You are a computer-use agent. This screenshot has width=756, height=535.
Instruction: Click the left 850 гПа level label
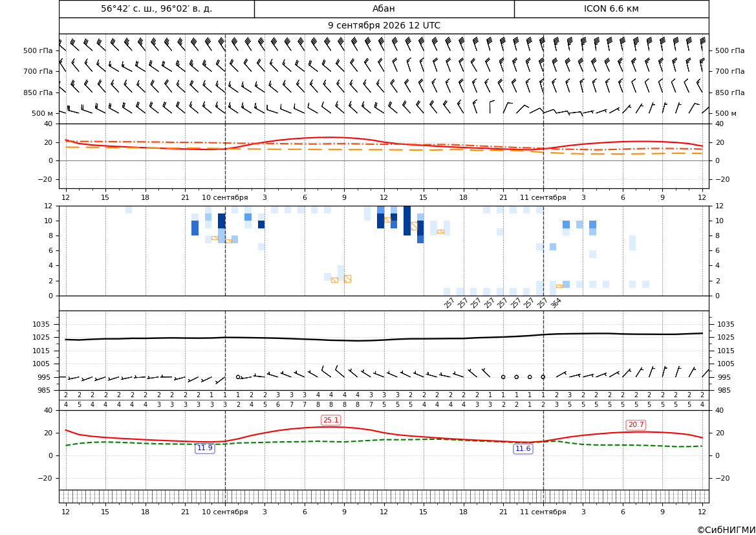click(38, 93)
